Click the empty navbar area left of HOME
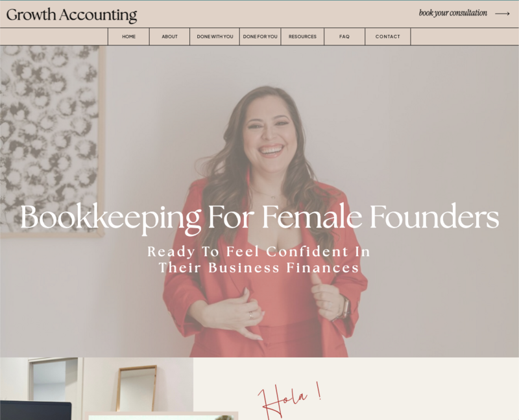This screenshot has width=519, height=420. click(54, 36)
